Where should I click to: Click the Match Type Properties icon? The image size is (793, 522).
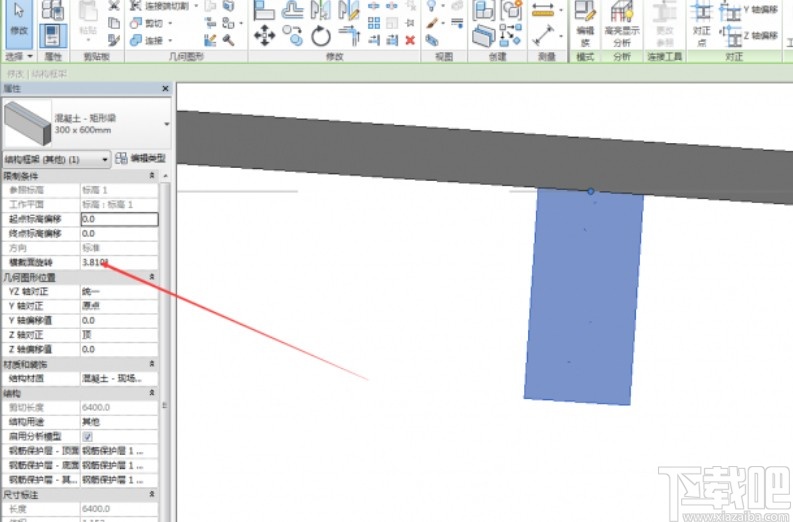(x=114, y=40)
